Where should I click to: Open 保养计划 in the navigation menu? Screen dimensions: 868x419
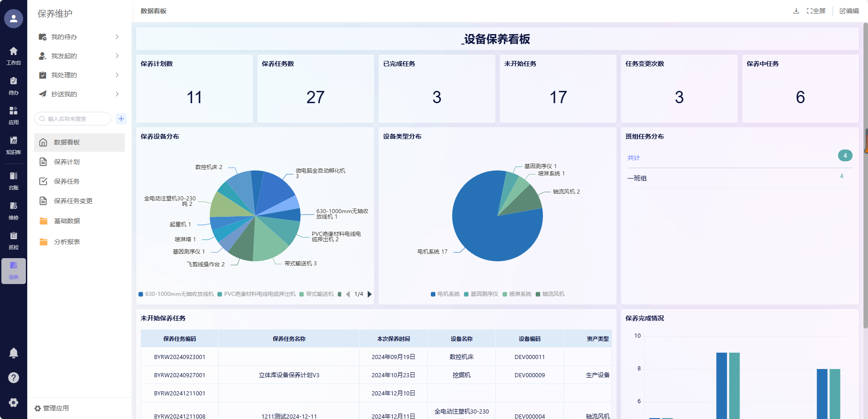[67, 162]
